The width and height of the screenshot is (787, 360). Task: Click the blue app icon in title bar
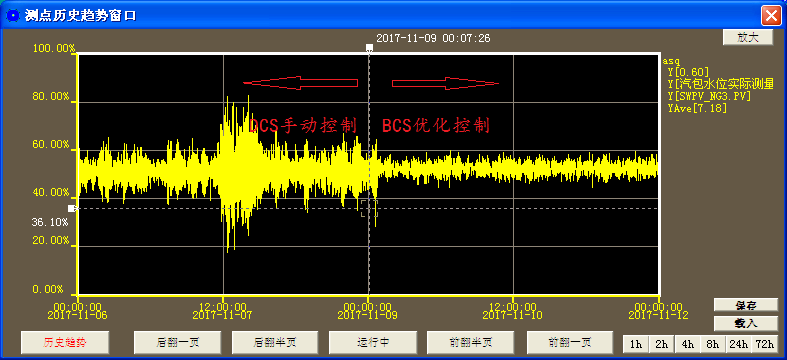[12, 16]
